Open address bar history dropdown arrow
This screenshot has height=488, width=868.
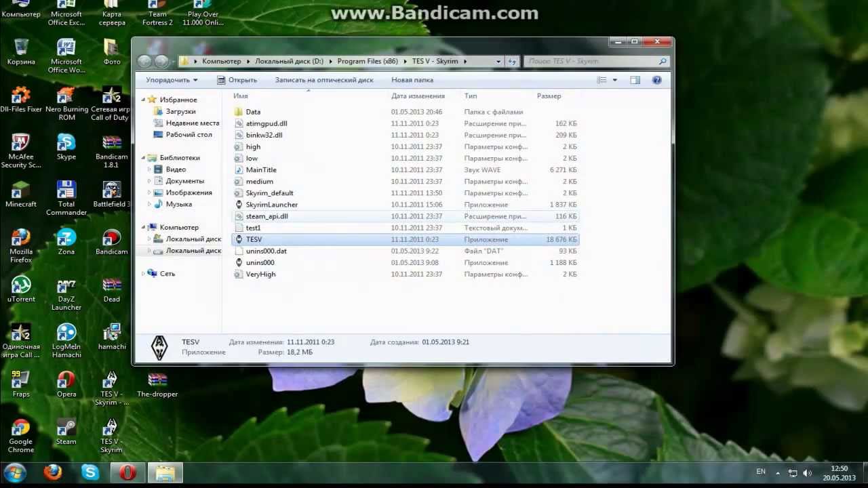(x=498, y=61)
